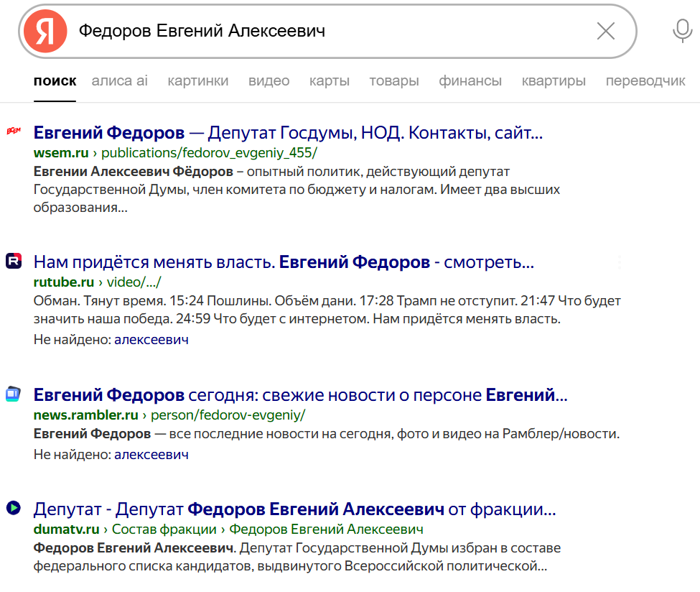Click the Rambler news favicon
700x592 pixels.
13,393
